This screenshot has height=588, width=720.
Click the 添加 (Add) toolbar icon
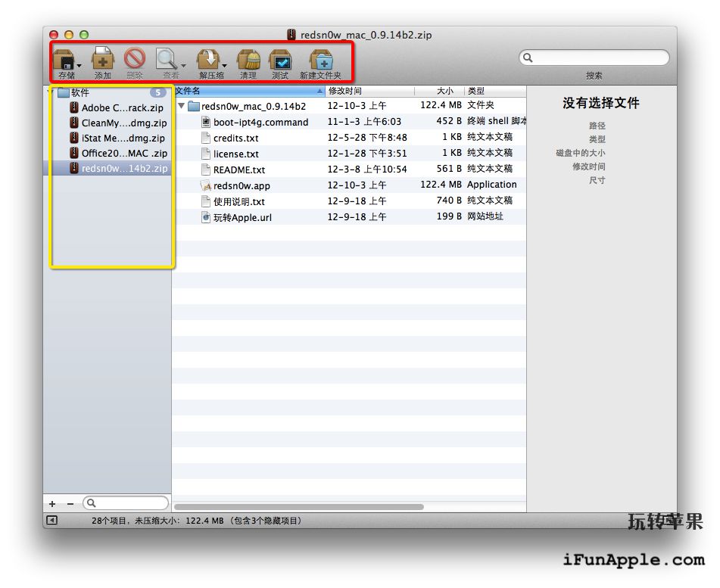pyautogui.click(x=103, y=59)
